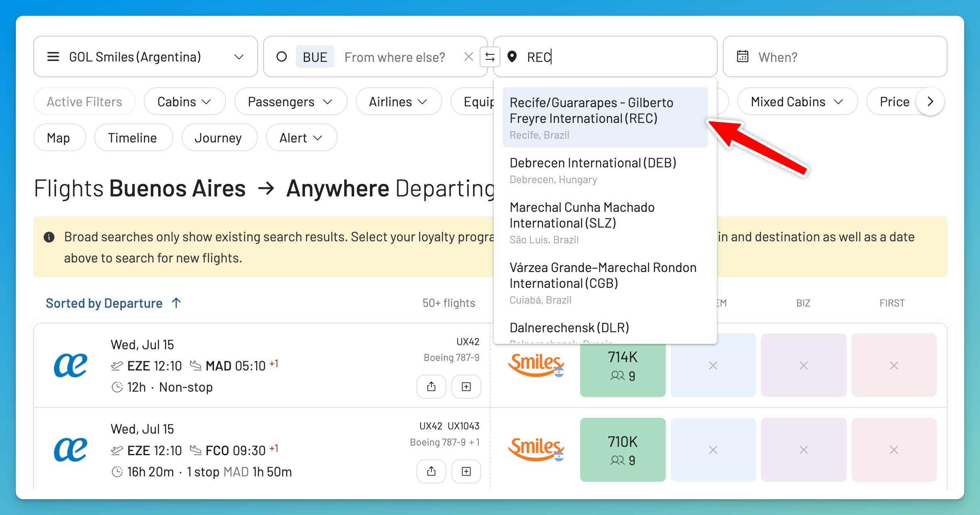The width and height of the screenshot is (980, 515).
Task: Select the Recife/Guararapes (REC) suggestion
Action: pos(605,118)
